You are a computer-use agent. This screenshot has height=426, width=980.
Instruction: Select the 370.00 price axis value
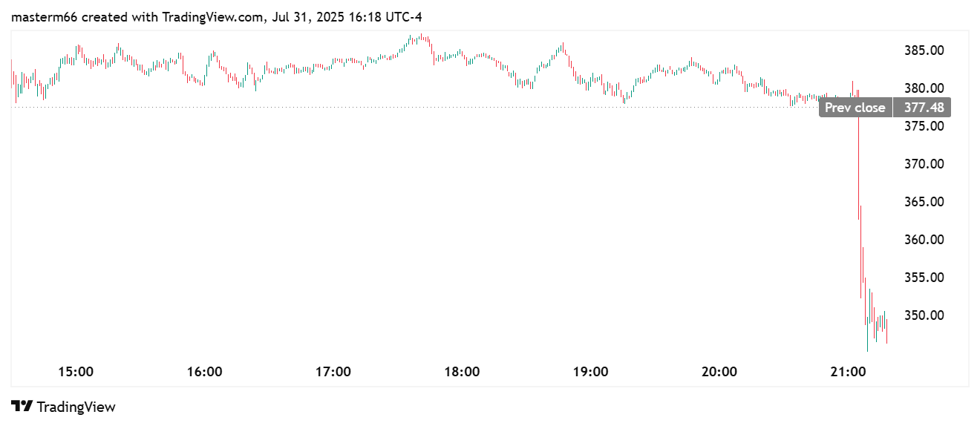(924, 164)
